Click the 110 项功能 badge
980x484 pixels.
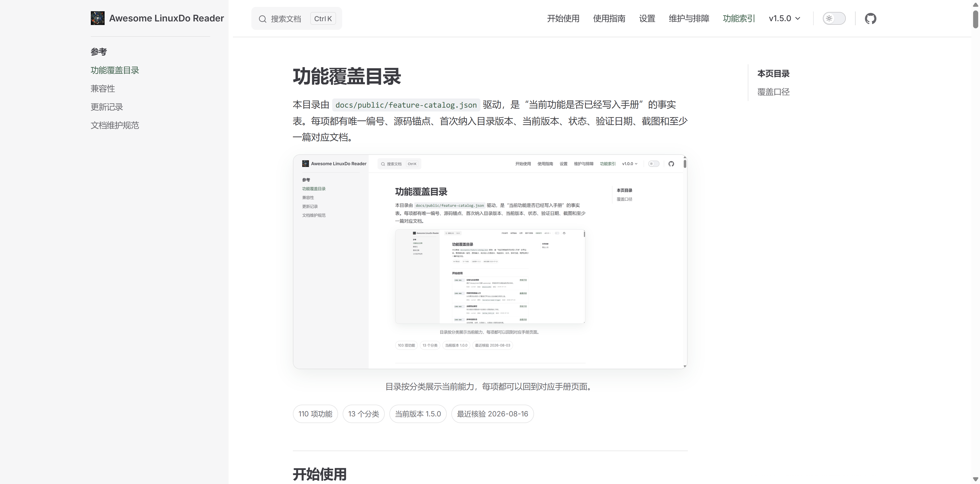315,414
